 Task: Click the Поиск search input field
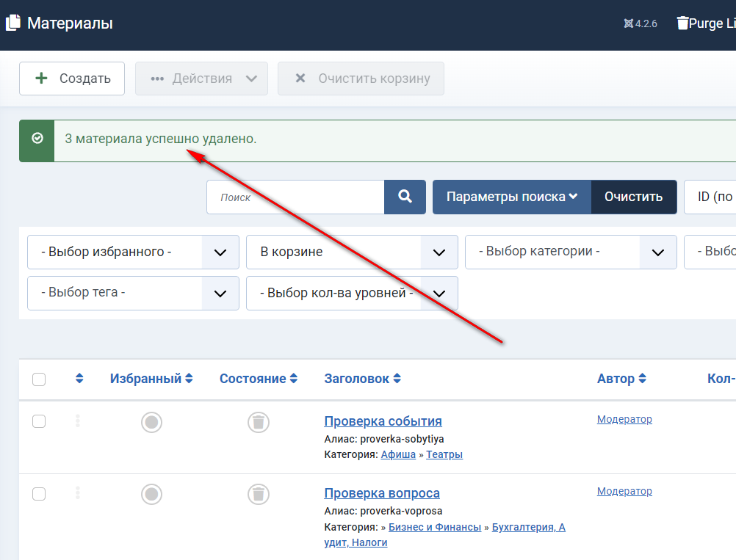tap(295, 197)
